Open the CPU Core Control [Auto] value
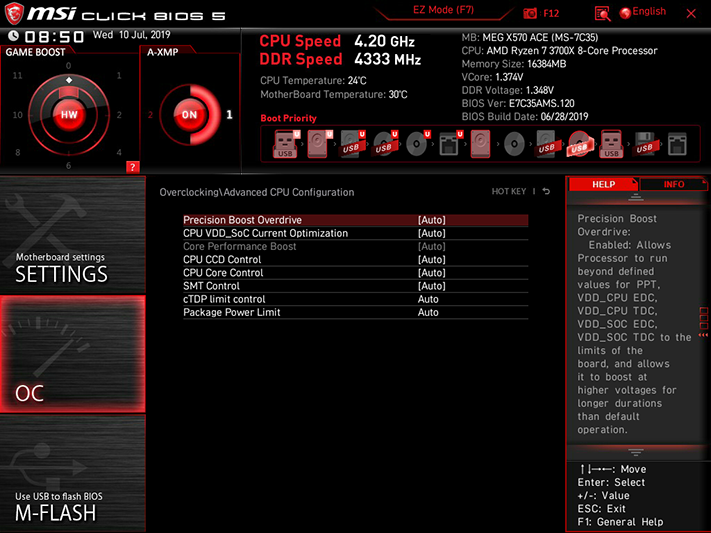The image size is (711, 533). pos(432,273)
